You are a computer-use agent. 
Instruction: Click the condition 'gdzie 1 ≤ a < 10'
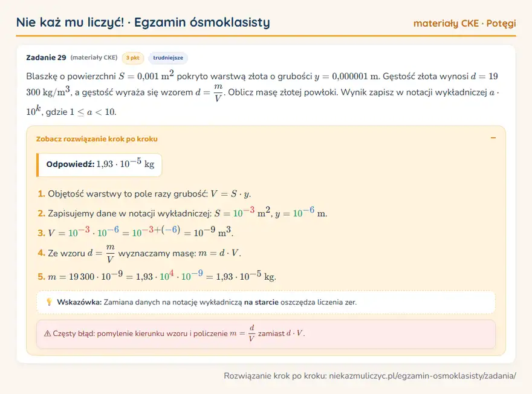pos(81,112)
